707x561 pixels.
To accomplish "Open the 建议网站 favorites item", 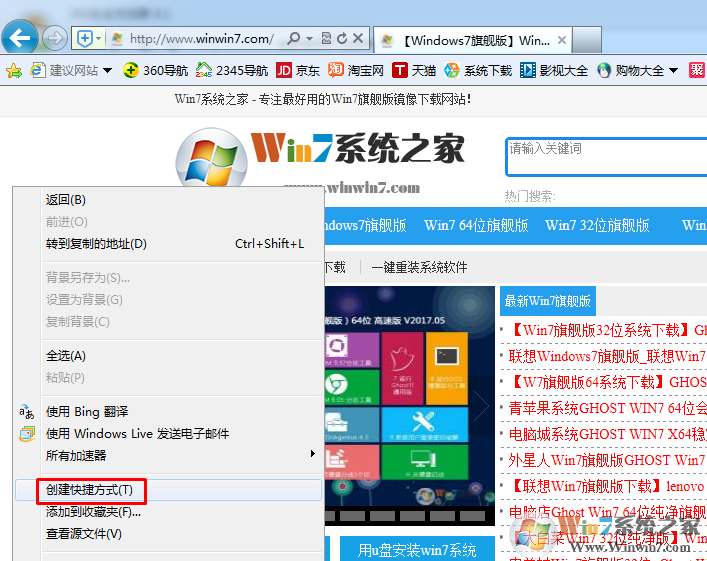I will coord(64,70).
